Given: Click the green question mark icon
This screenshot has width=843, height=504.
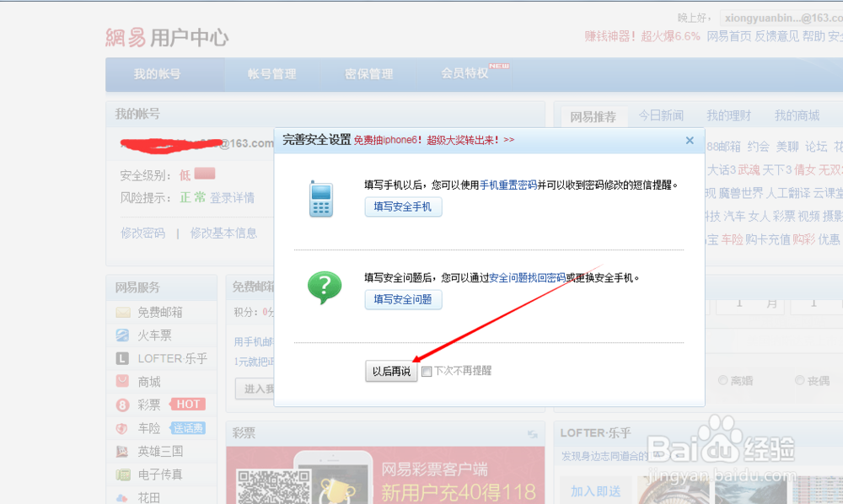Looking at the screenshot, I should pos(325,287).
